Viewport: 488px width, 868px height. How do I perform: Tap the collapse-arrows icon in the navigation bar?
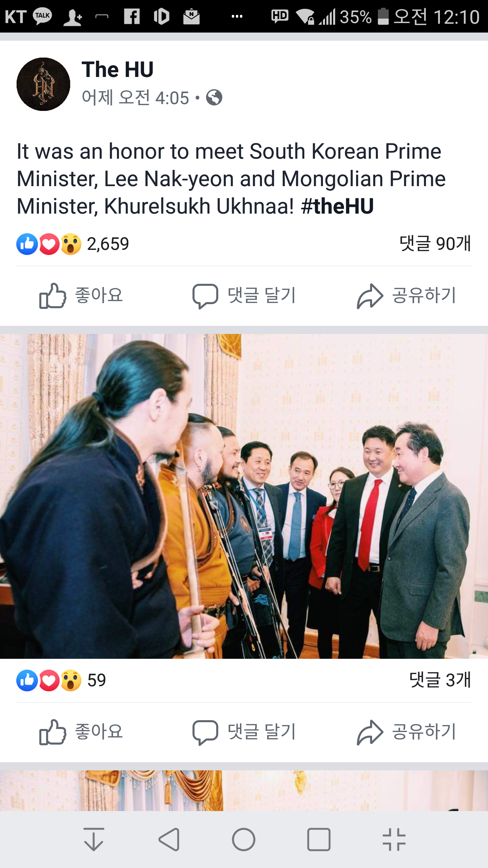coord(394,839)
